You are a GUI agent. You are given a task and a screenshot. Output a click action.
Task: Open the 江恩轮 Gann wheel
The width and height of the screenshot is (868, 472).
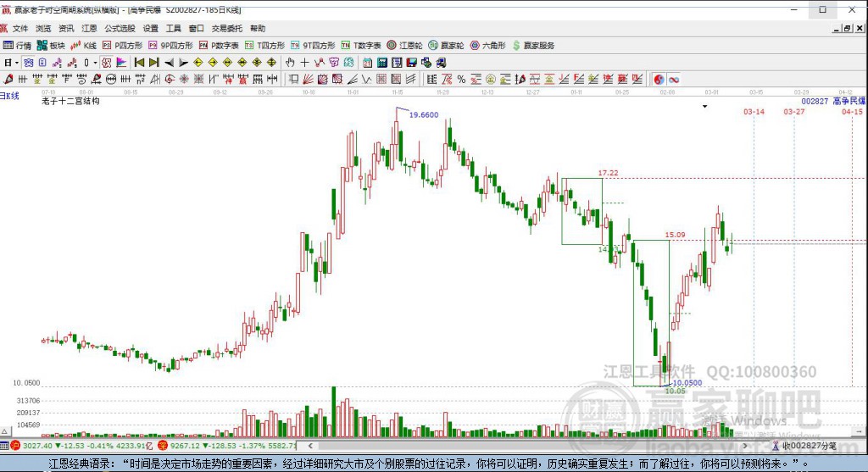[x=404, y=46]
